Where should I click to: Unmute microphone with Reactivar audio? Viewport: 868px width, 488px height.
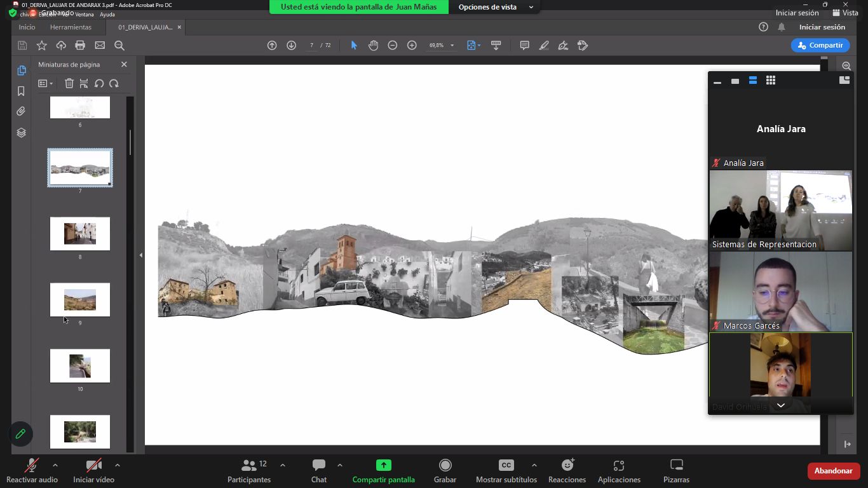click(32, 471)
